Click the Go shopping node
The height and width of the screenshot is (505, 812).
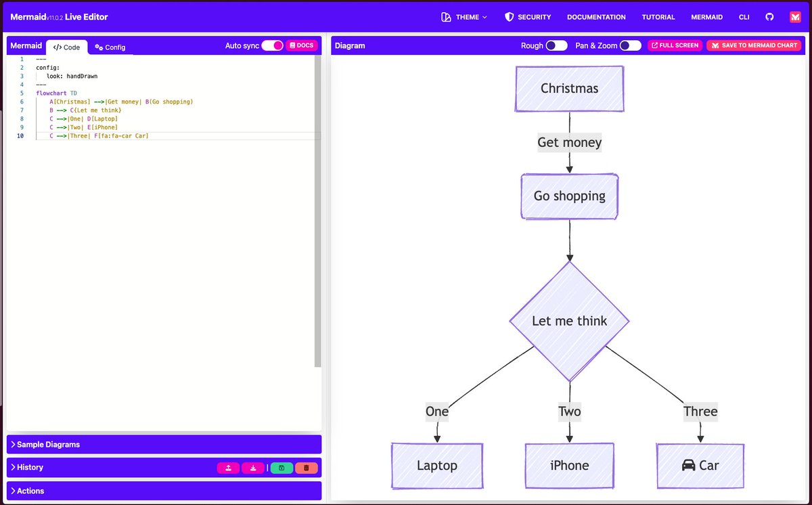pos(569,196)
